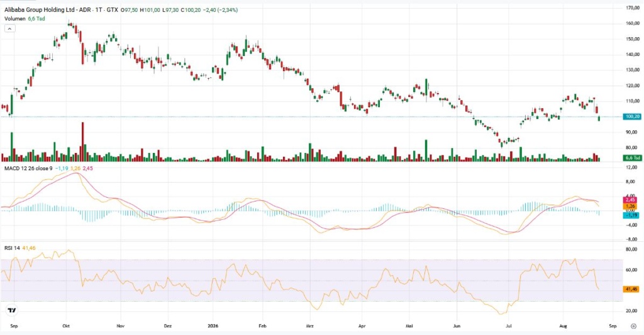This screenshot has height=335, width=644.
Task: Click the 150,00 price axis label
Action: tap(633, 39)
